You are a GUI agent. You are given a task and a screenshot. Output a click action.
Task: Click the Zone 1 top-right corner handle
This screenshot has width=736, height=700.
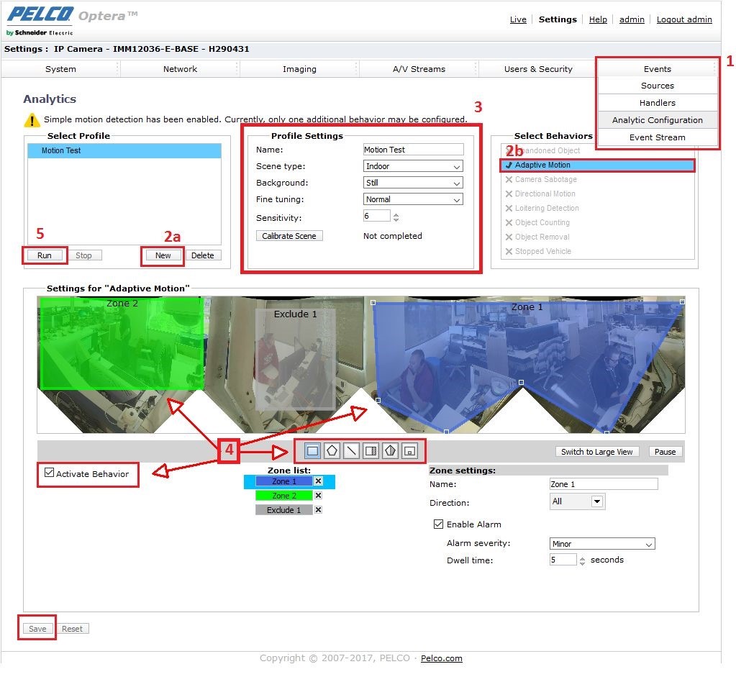click(682, 302)
